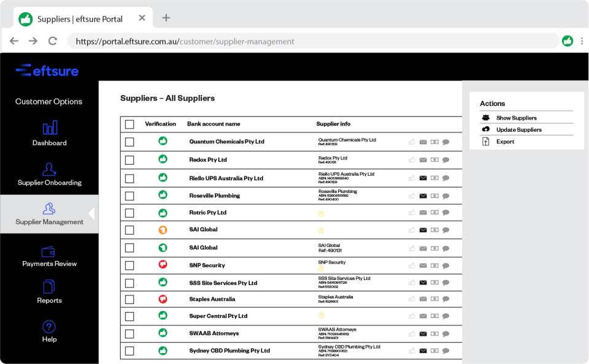Tick the checkbox beside Sydney CBD Plumbing
Image resolution: width=589 pixels, height=364 pixels.
(129, 351)
